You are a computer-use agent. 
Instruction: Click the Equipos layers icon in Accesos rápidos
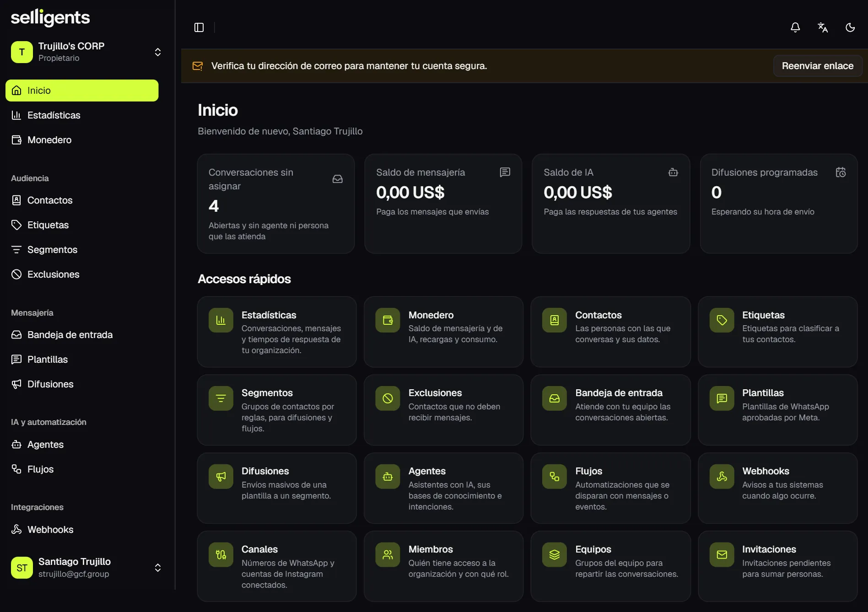point(555,555)
